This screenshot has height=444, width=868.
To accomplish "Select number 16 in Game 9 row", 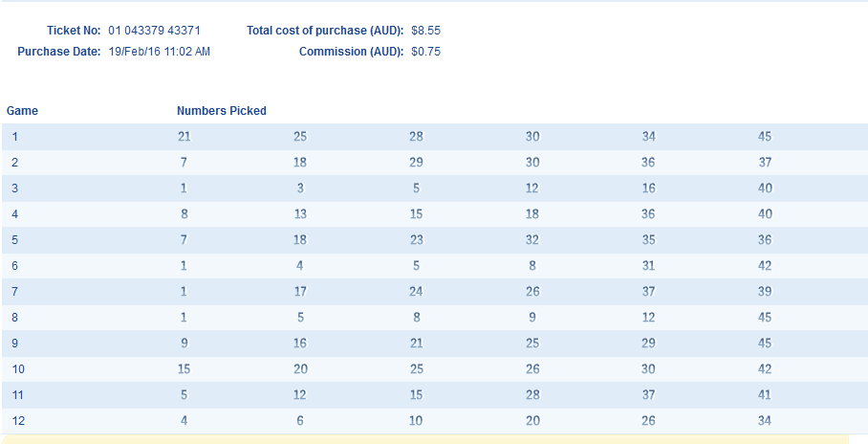I will point(300,344).
